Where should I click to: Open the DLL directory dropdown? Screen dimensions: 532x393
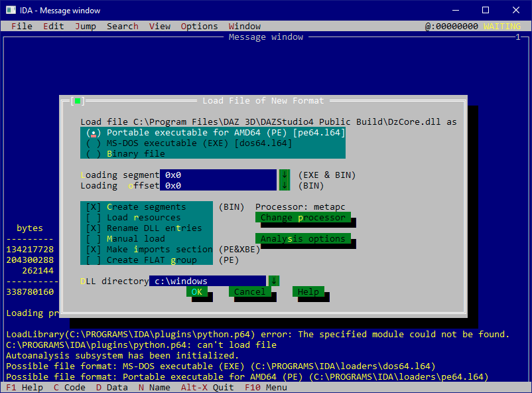(273, 281)
